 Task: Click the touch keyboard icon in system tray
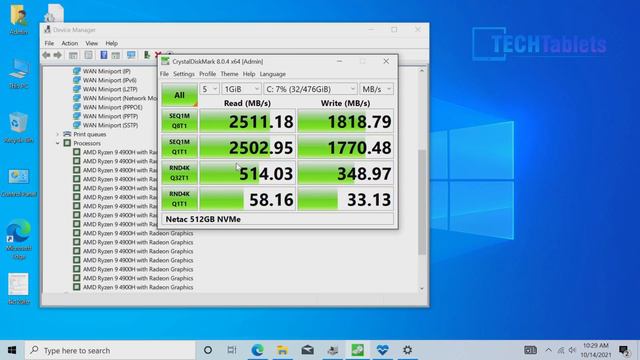click(530, 350)
